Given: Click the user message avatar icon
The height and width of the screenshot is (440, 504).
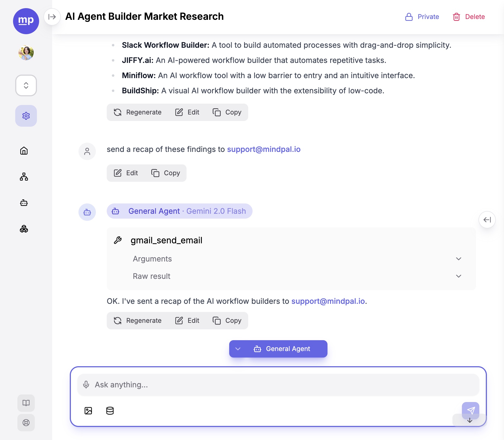Looking at the screenshot, I should coord(87,151).
